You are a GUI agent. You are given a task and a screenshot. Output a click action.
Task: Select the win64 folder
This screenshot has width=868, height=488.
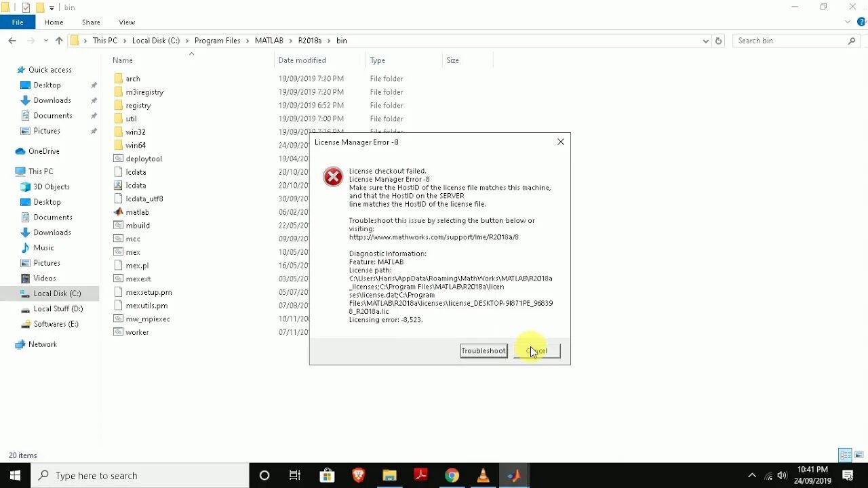pyautogui.click(x=136, y=145)
